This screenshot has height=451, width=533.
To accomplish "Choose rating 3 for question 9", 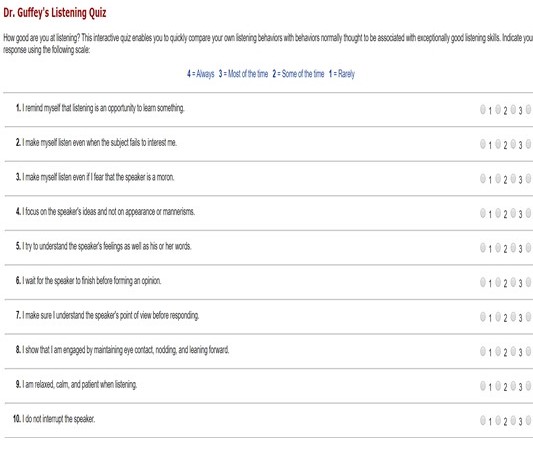I will point(513,386).
